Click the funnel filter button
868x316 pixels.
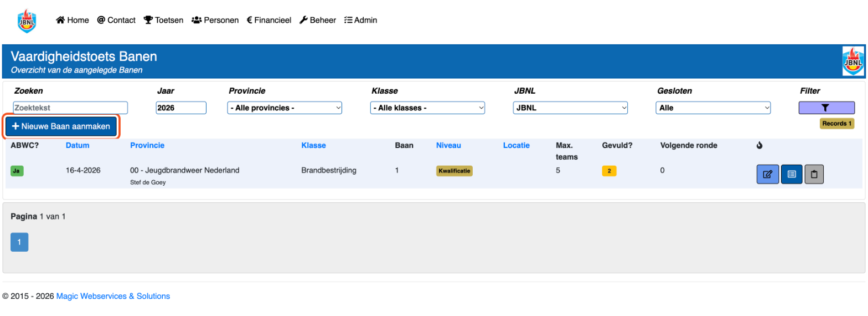[826, 108]
